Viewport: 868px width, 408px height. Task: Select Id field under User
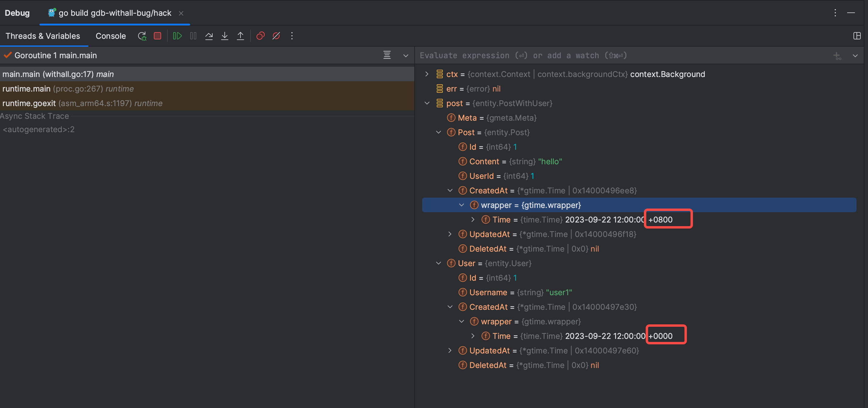click(639, 278)
